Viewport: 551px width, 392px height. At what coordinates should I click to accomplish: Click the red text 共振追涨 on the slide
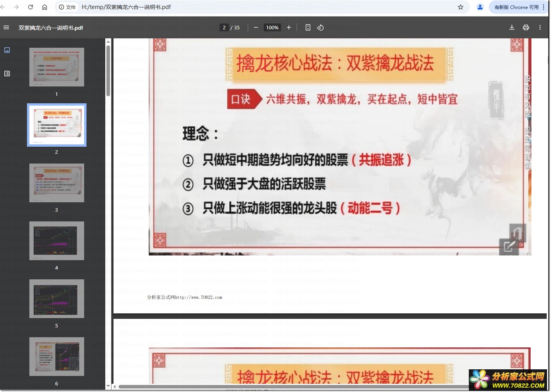(382, 160)
